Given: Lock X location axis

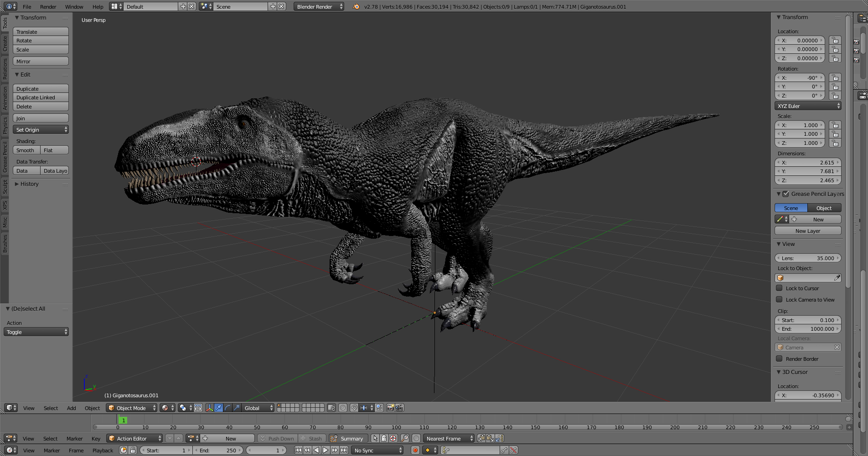Looking at the screenshot, I should (x=835, y=41).
